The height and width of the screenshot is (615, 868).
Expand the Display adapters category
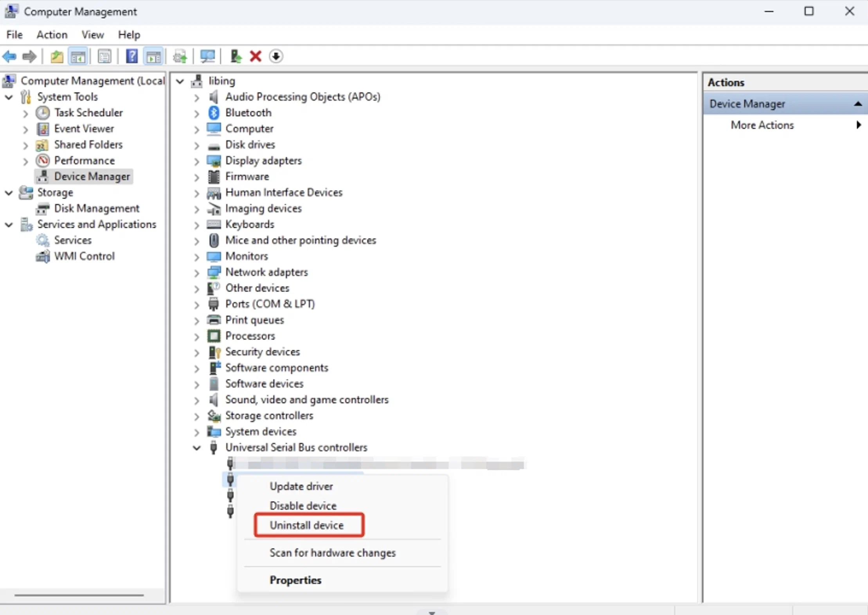(197, 161)
